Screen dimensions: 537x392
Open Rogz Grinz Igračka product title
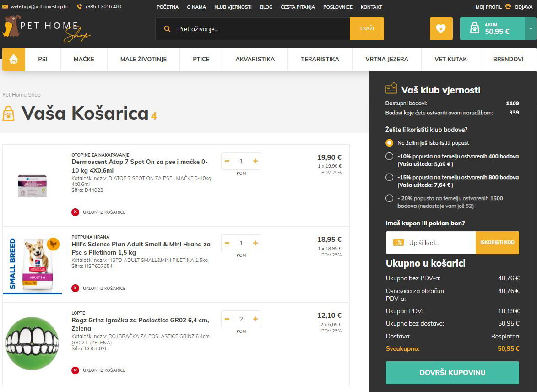coord(140,324)
